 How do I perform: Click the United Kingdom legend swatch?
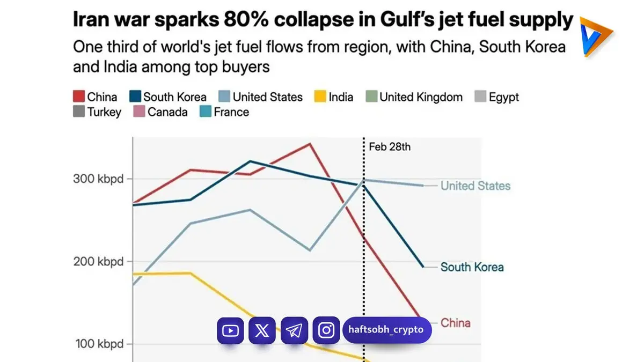click(371, 97)
